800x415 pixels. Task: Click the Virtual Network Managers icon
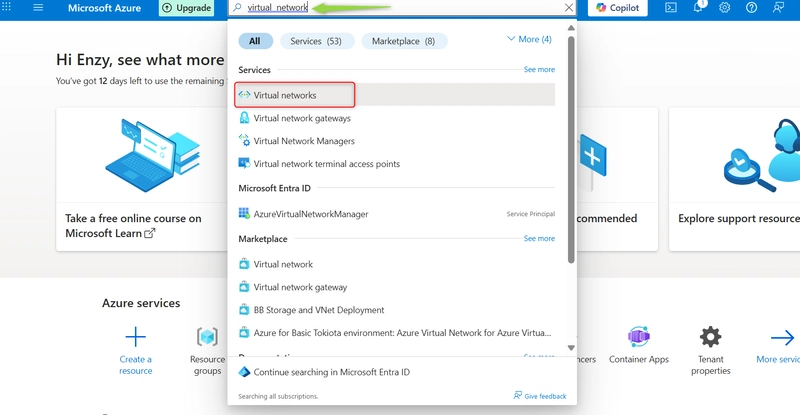[x=244, y=140]
